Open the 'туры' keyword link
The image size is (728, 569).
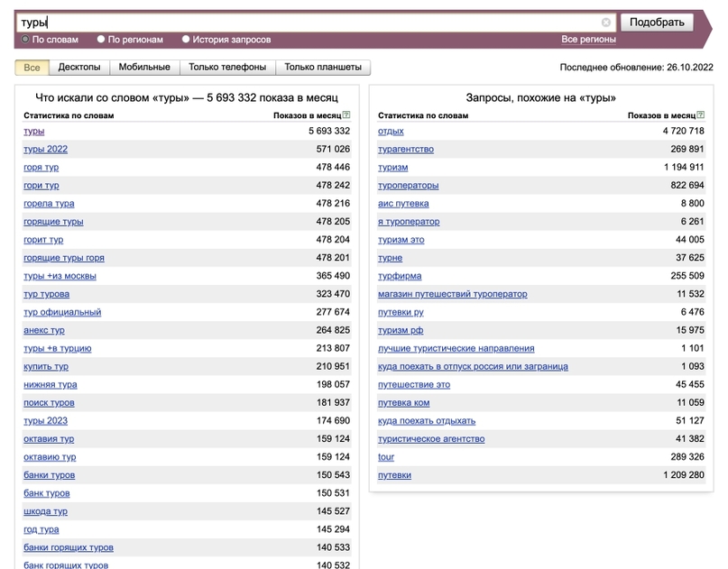34,132
